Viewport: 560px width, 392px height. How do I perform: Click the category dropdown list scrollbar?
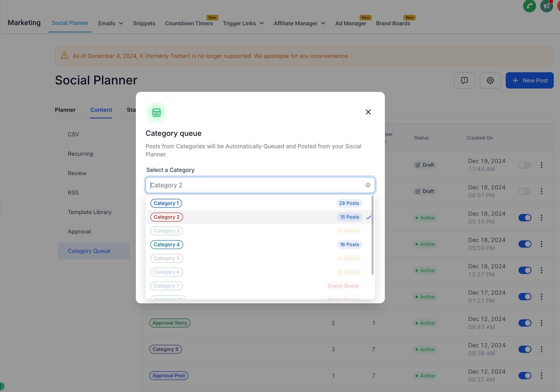coord(372,235)
